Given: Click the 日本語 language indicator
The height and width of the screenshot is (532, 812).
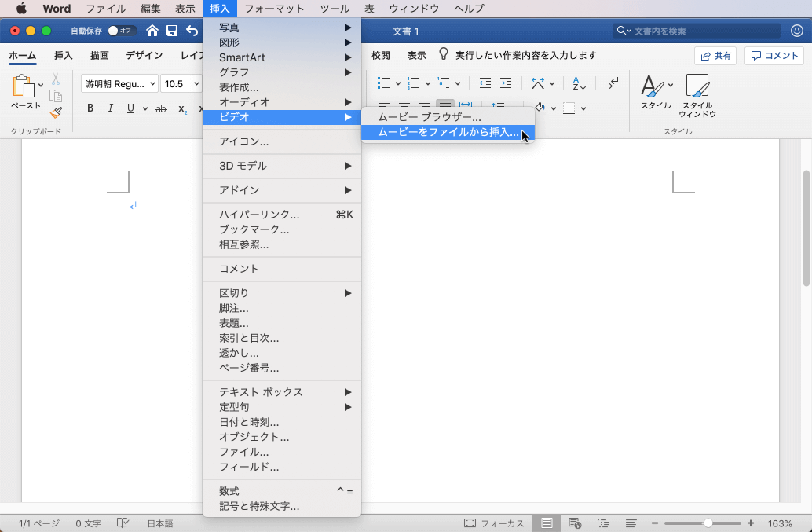Looking at the screenshot, I should click(160, 523).
